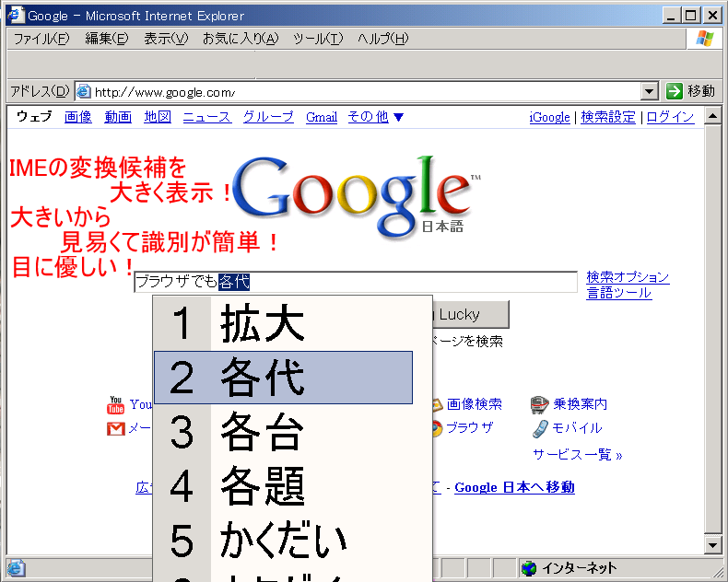Open the ニュース link
The image size is (728, 582).
tap(207, 117)
